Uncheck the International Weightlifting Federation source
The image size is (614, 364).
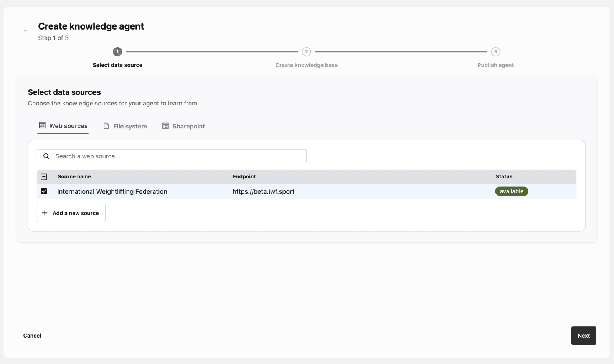coord(44,191)
